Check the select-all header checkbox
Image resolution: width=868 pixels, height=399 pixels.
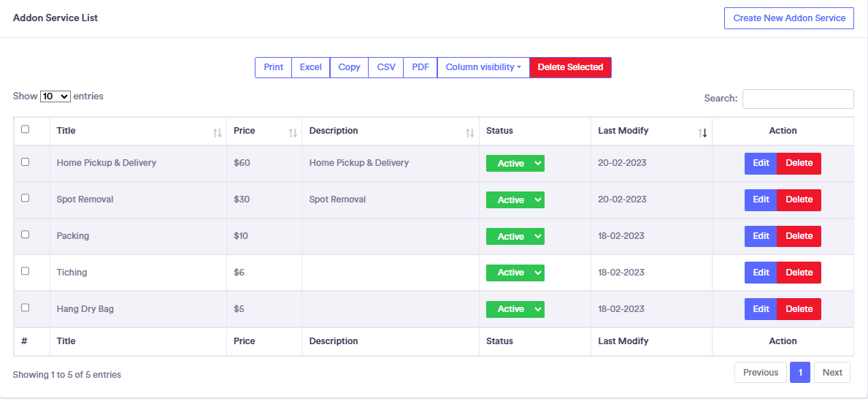[26, 129]
